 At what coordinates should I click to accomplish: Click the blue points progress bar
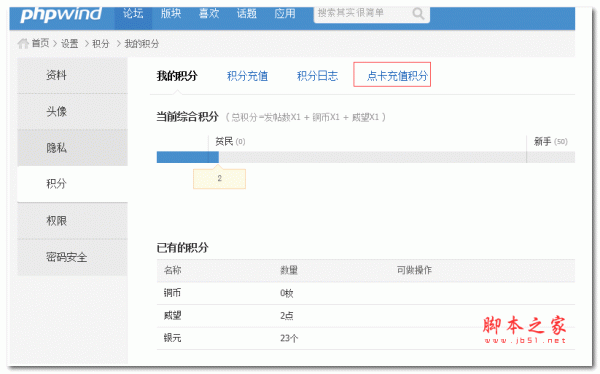(x=188, y=157)
